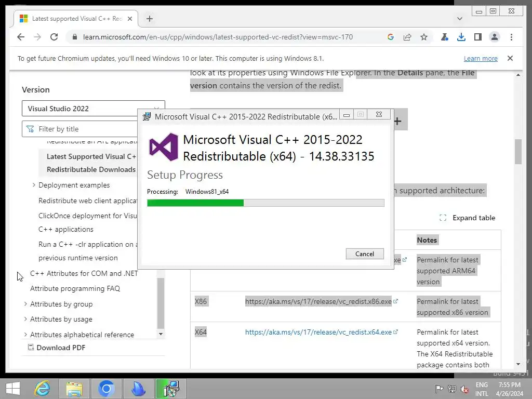Open C++ Attributes for COM and .NET
This screenshot has height=399, width=532.
84,273
